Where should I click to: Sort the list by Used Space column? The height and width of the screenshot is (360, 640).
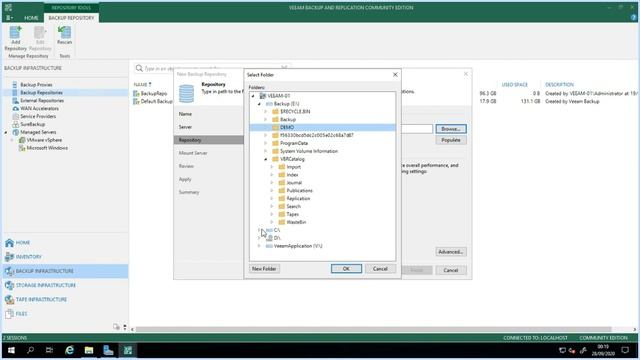514,85
